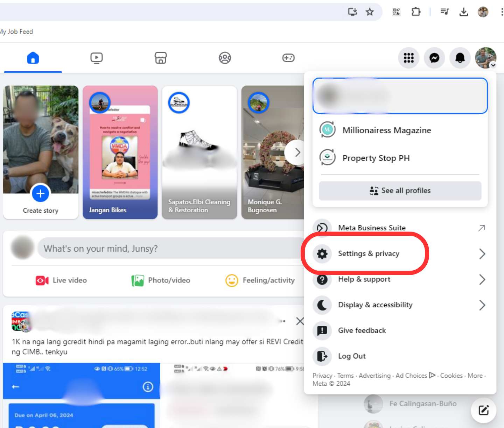504x428 pixels.
Task: View the Sapatos.Elbi Cleaning & Restoration story
Action: [199, 152]
